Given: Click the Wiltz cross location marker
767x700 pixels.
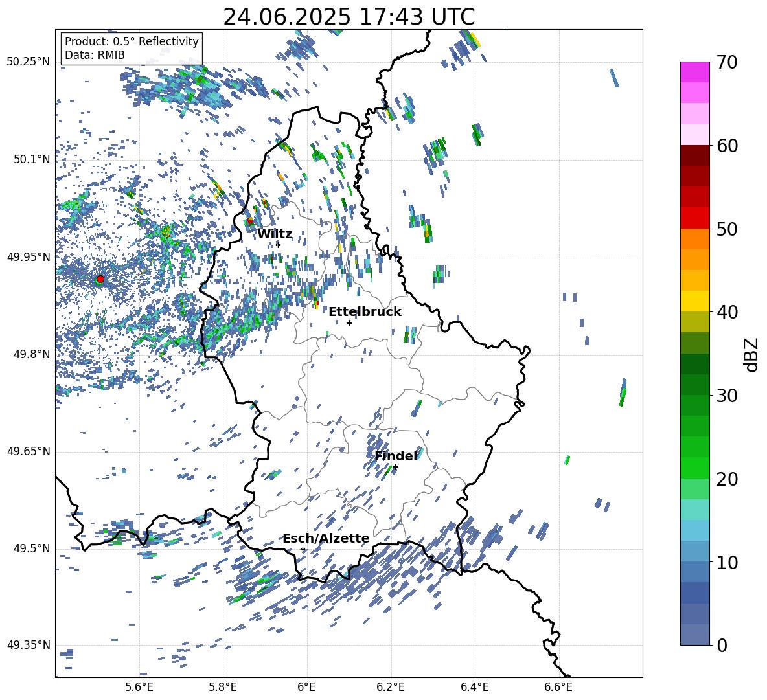Looking at the screenshot, I should click(x=278, y=245).
